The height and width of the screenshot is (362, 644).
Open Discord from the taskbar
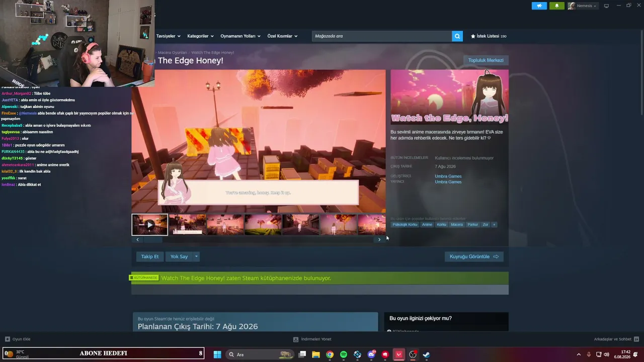pyautogui.click(x=371, y=354)
